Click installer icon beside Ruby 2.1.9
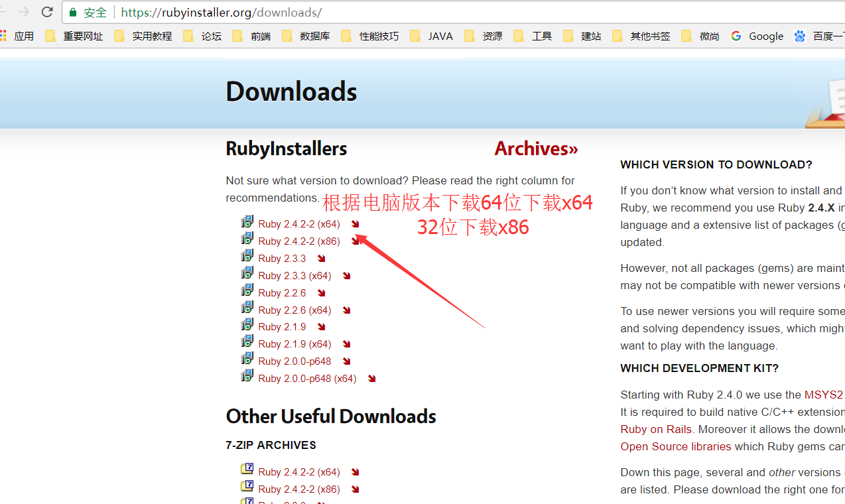 coord(247,324)
